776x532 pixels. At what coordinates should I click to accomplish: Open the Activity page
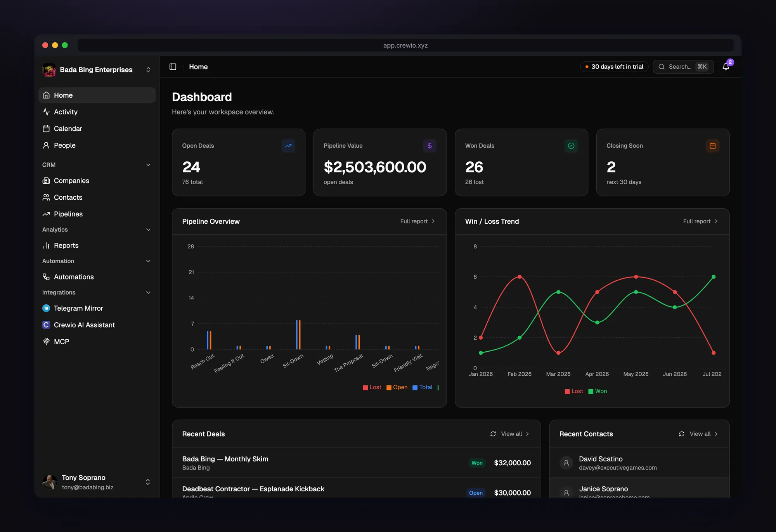click(97, 112)
